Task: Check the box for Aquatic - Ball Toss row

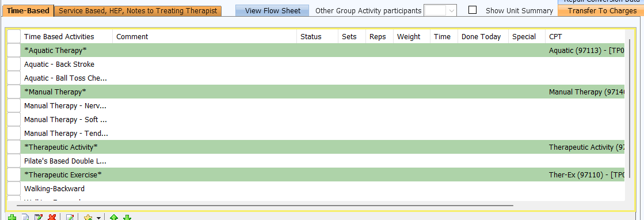Action: (x=14, y=78)
